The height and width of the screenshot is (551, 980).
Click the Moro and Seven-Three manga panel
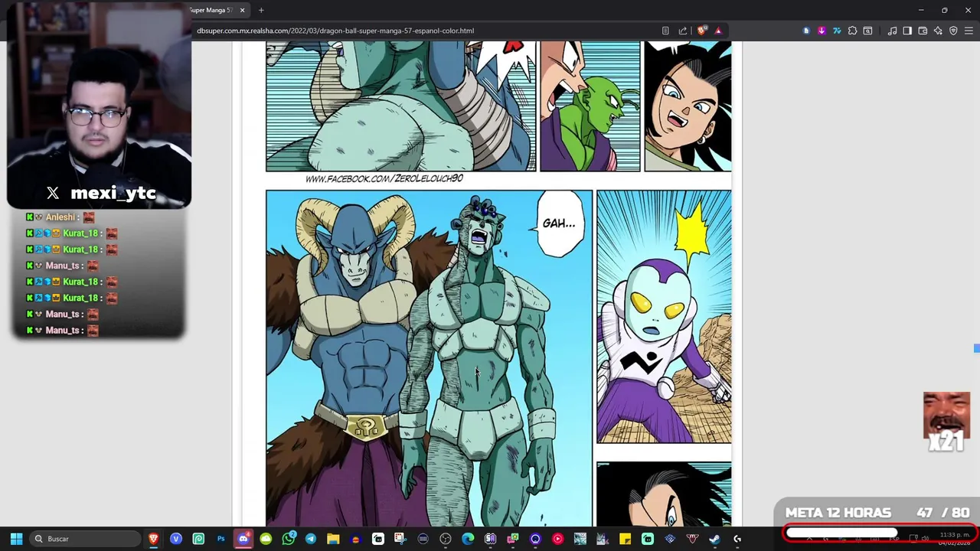(x=429, y=358)
